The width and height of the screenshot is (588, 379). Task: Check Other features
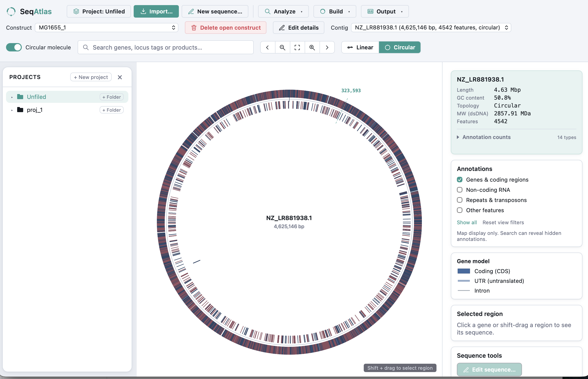coord(459,210)
